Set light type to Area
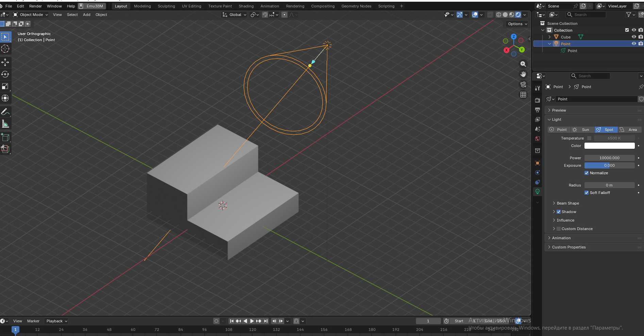Screen dimensions: 644x336 coord(629,130)
